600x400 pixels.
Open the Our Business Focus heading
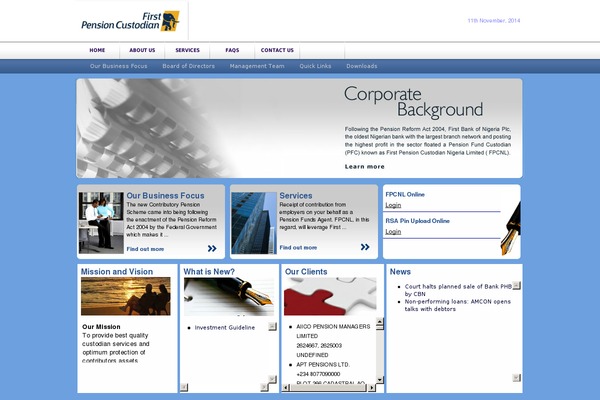165,196
